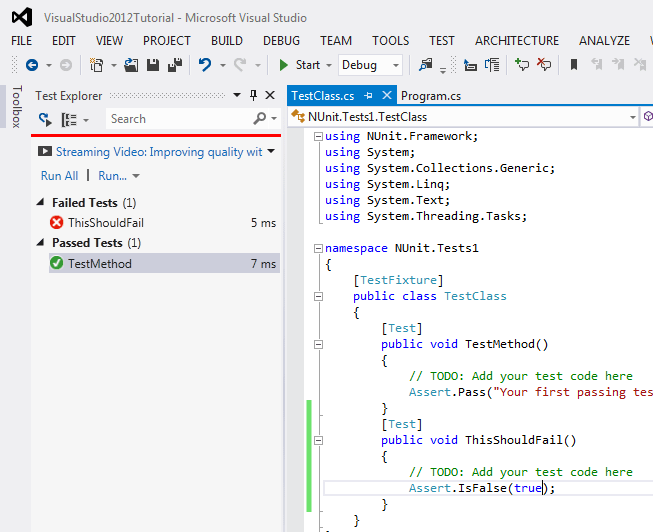This screenshot has height=532, width=653.
Task: Open the Debug configuration dropdown
Action: click(396, 65)
